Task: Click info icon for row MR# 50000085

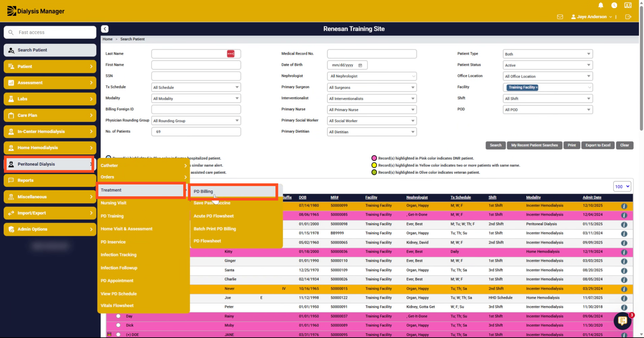Action: click(624, 215)
